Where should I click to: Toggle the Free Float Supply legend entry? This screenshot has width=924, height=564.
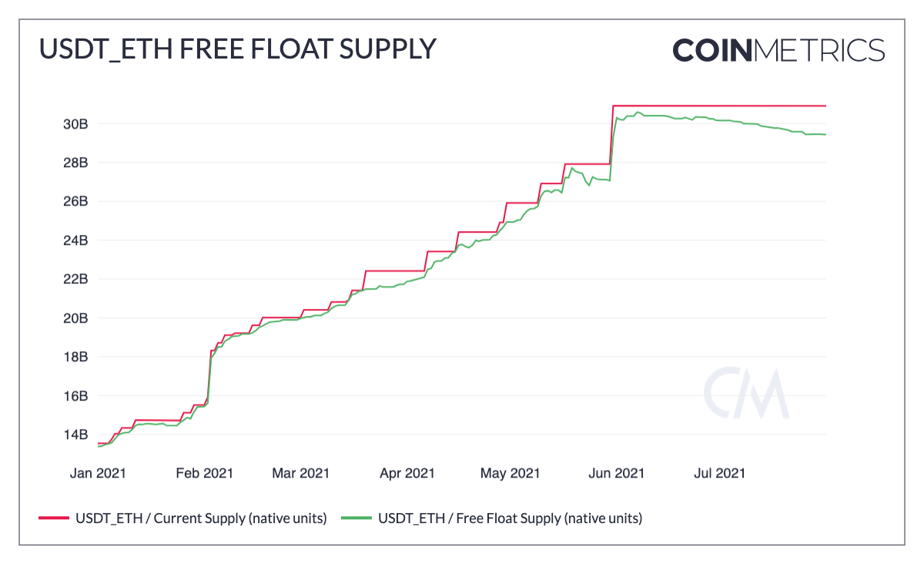click(500, 519)
